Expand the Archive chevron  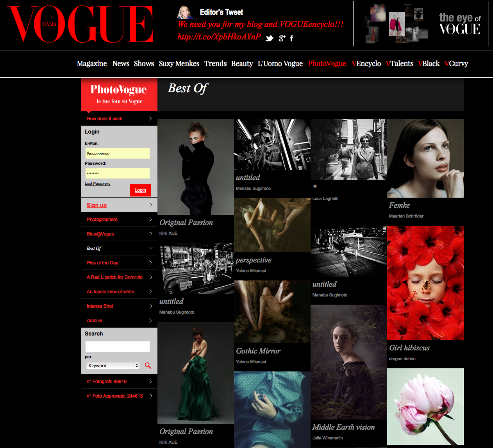pos(151,320)
